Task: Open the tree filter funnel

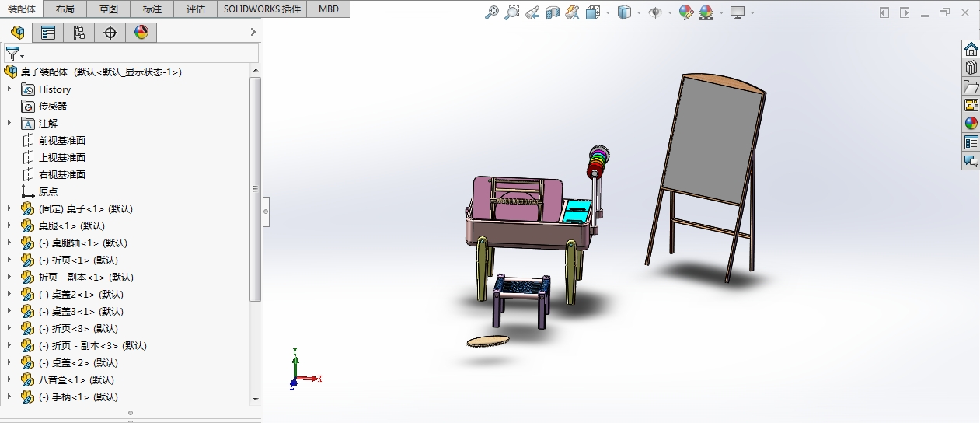Action: tap(13, 54)
